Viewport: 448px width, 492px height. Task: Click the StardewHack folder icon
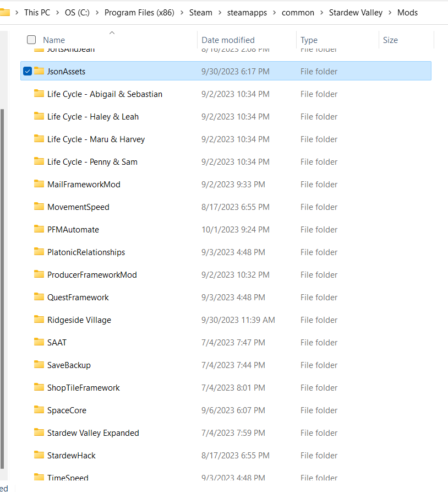39,455
